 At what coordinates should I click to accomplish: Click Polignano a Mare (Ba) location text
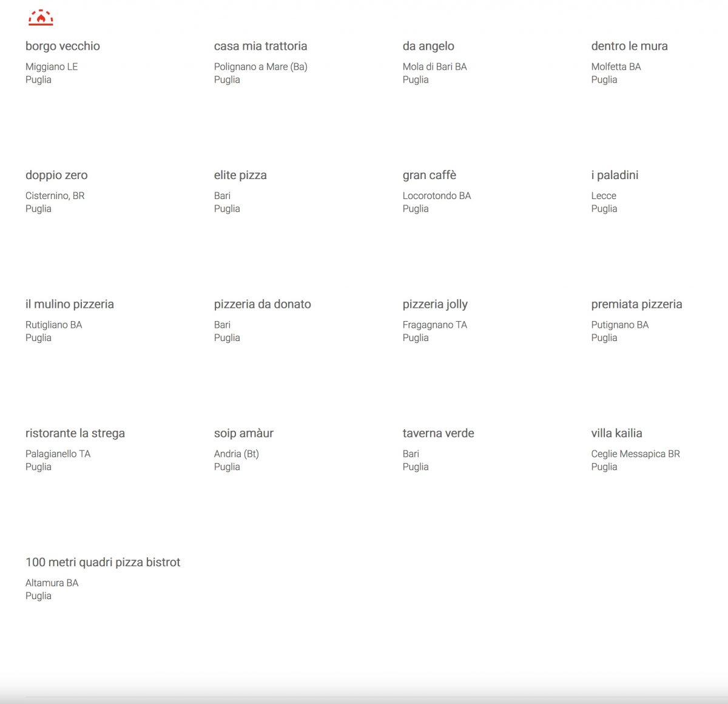pos(260,67)
